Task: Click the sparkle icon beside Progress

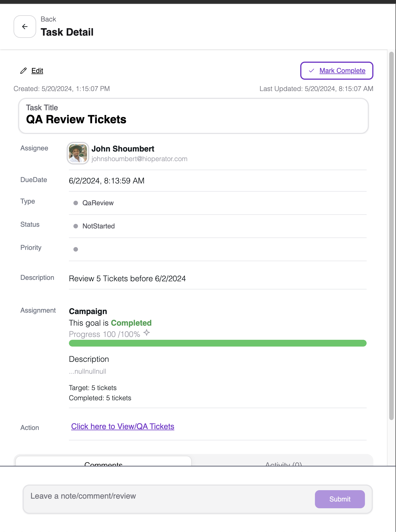Action: point(146,333)
